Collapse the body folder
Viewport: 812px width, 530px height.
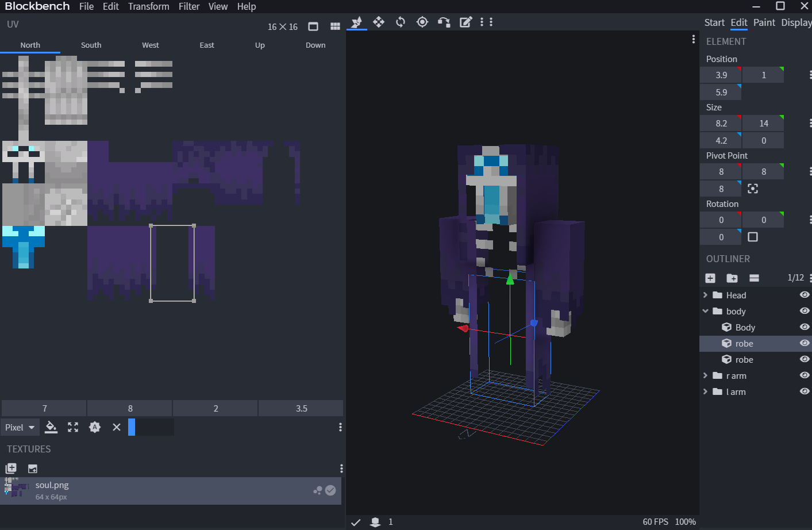706,311
